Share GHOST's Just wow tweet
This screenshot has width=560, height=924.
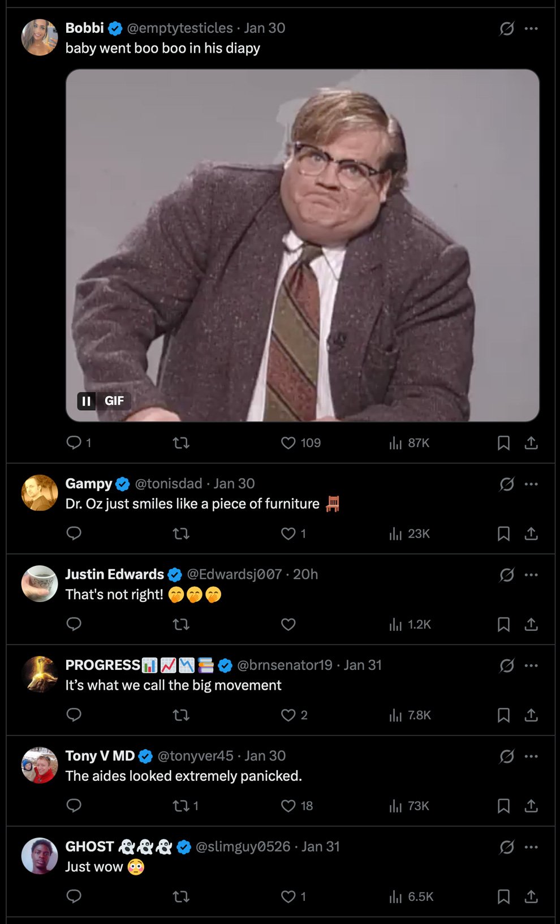click(x=531, y=896)
